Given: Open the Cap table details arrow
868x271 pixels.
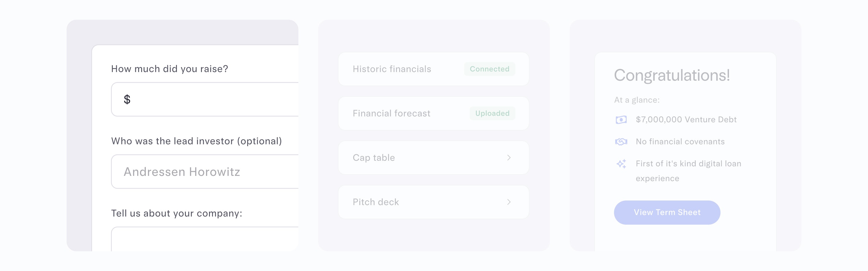Looking at the screenshot, I should pos(509,158).
